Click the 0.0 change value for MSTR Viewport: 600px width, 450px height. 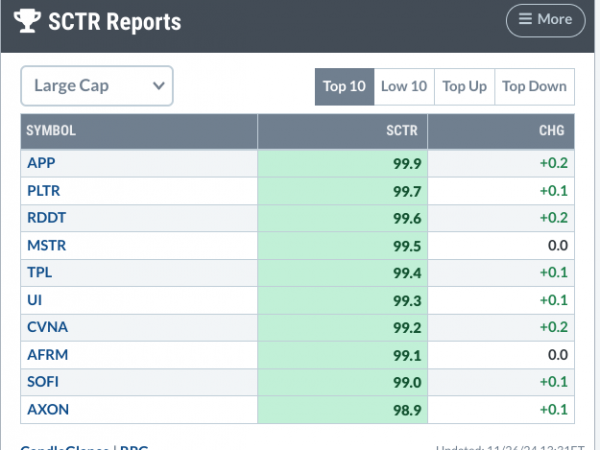point(558,245)
